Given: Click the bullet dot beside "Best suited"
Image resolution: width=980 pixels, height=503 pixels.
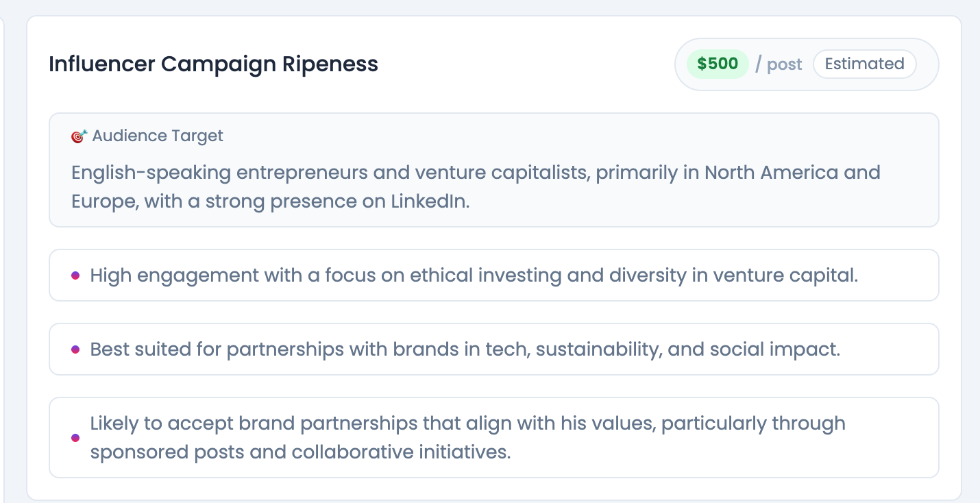Looking at the screenshot, I should tap(75, 349).
